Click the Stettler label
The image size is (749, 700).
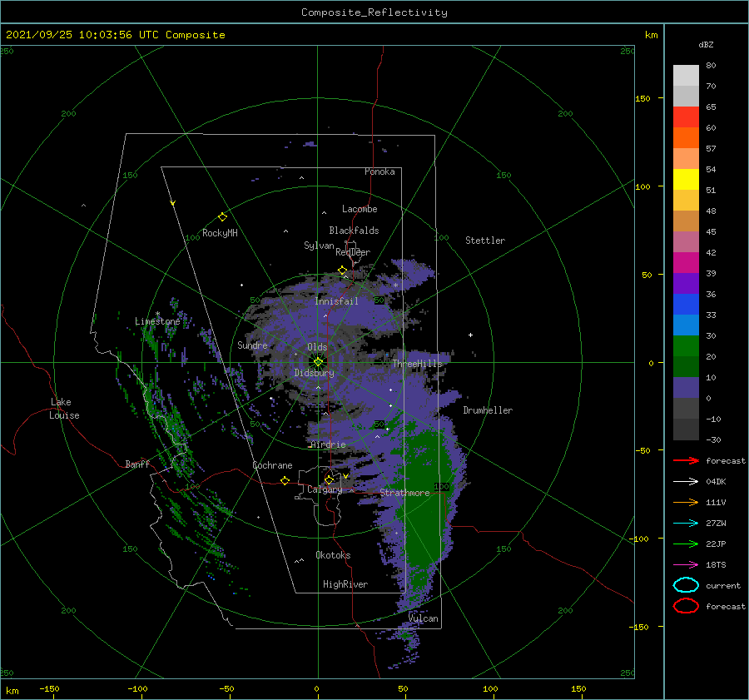(485, 241)
